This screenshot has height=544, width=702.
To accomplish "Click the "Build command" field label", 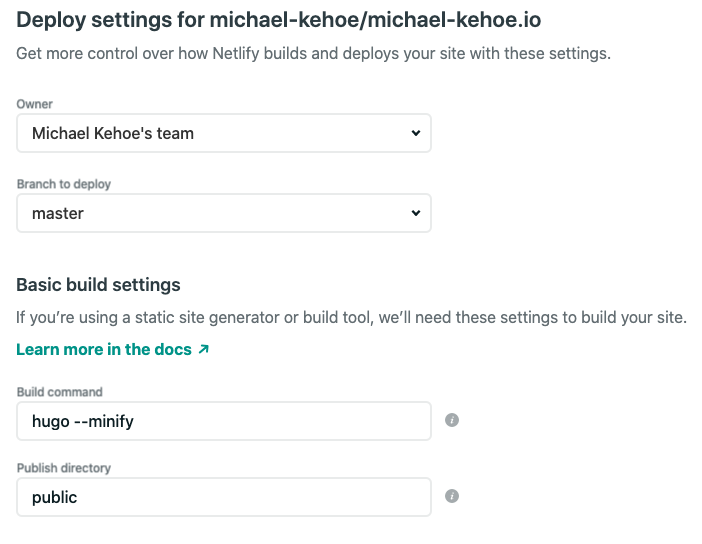I will [60, 392].
